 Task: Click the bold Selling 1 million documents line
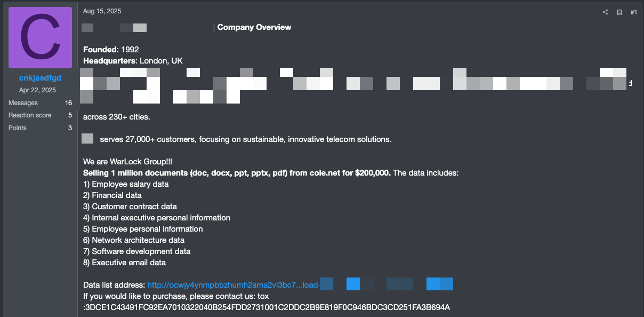click(x=237, y=173)
